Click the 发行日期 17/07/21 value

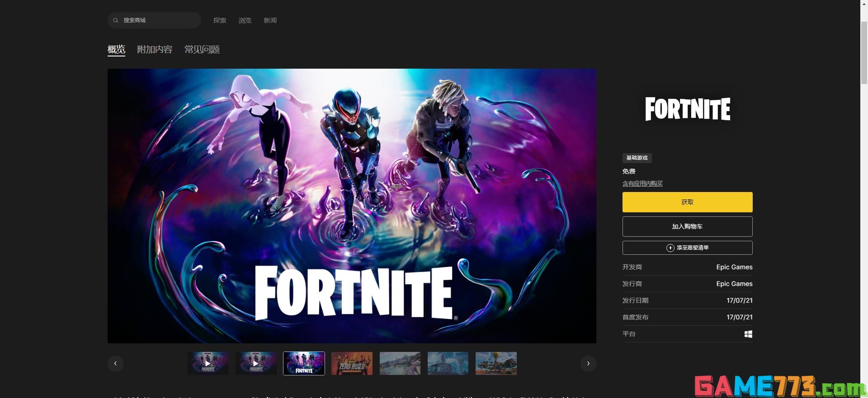[740, 300]
